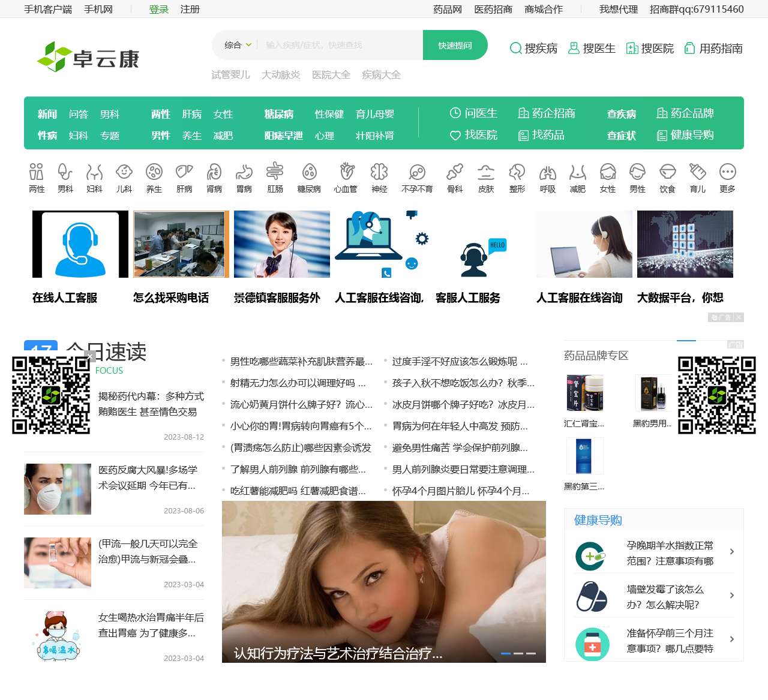768x700 pixels.
Task: Click the 试管婴儿 hot search keyword
Action: (x=230, y=74)
